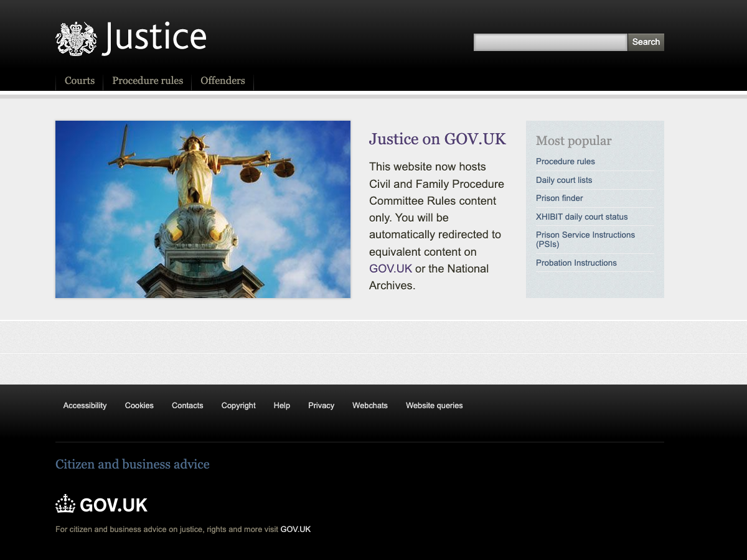Open the Offenders menu
The width and height of the screenshot is (747, 560).
click(222, 80)
